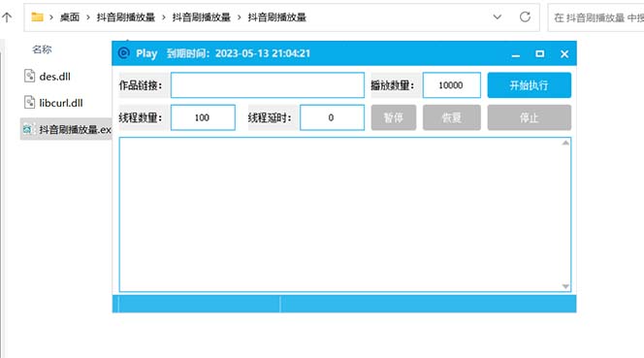Open the chevron after 桌面 in breadcrumb

coord(88,17)
